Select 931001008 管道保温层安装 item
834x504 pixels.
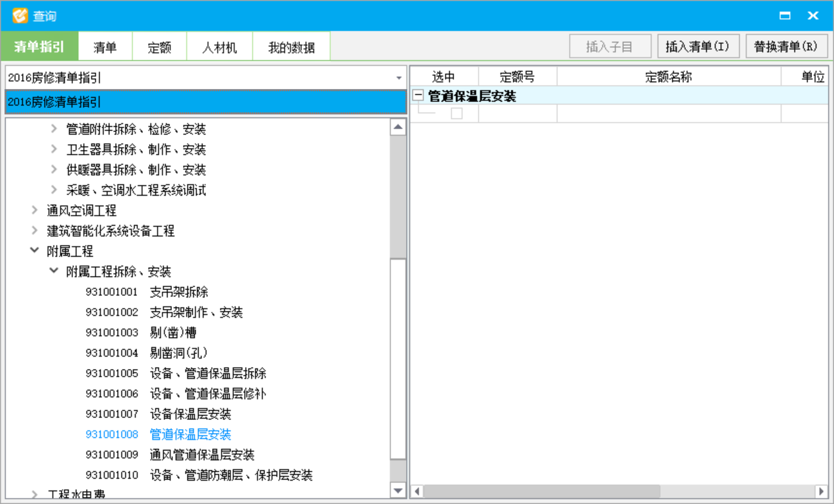point(158,434)
